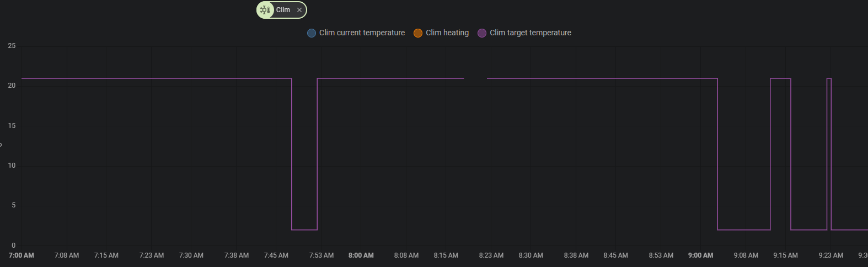Screen dimensions: 868x267
Task: Click the 8:23 AM axis label
Action: (491, 255)
